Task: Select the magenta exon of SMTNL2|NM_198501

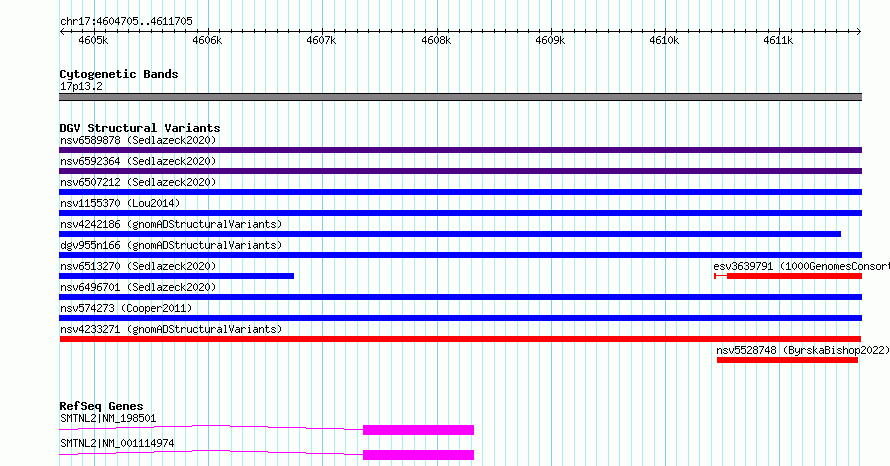Action: pos(418,430)
